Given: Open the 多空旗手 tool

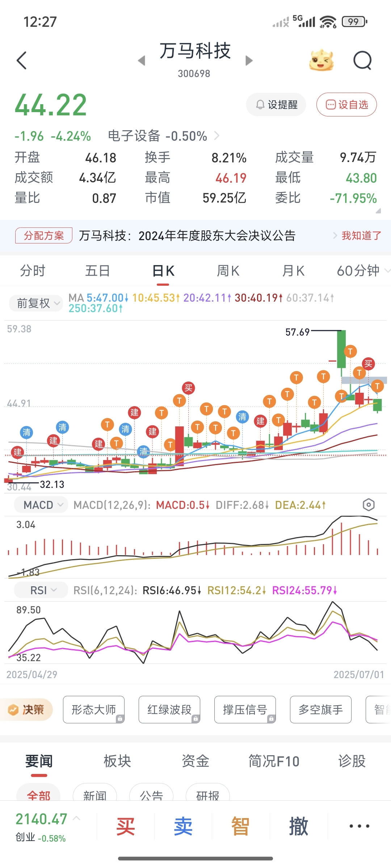Looking at the screenshot, I should pos(321,710).
